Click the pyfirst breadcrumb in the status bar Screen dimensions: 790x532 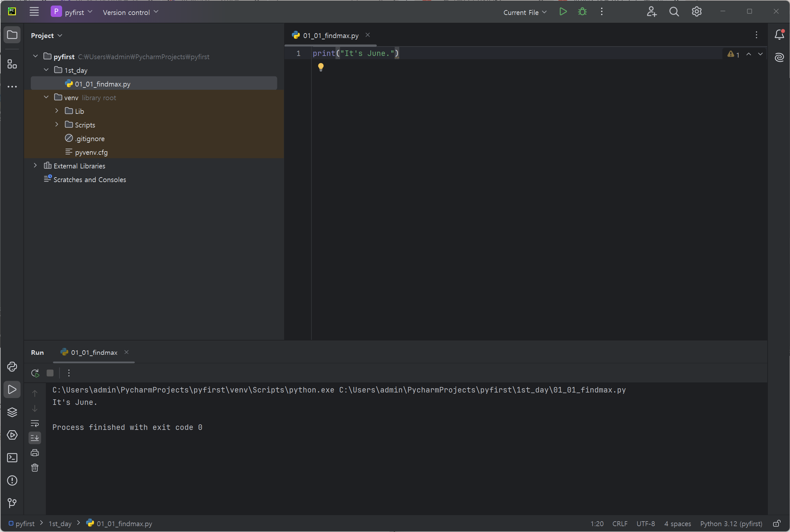coord(22,524)
